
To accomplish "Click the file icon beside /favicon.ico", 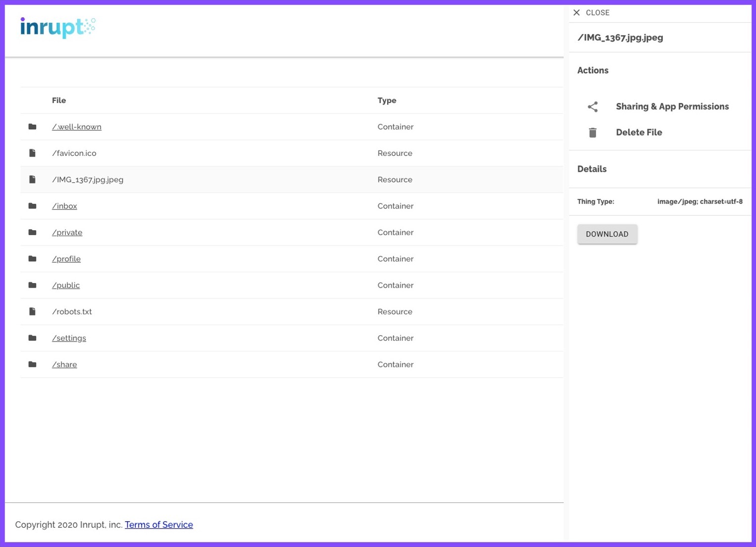I will [33, 153].
